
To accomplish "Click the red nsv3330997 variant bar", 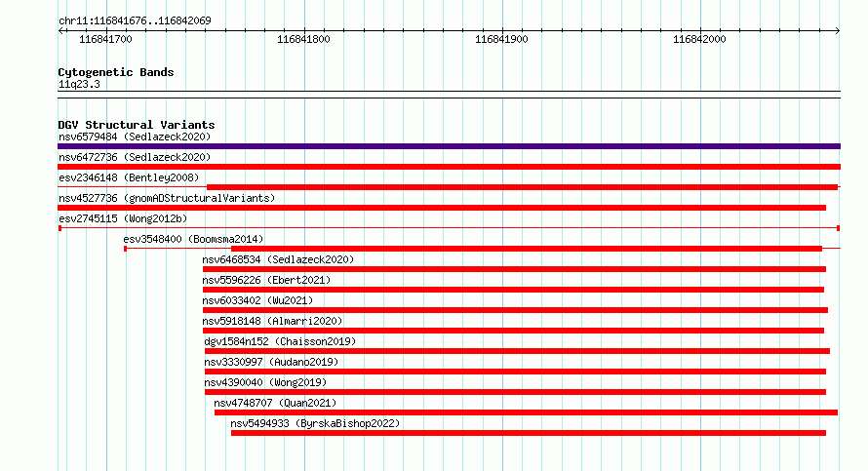I will pyautogui.click(x=515, y=372).
